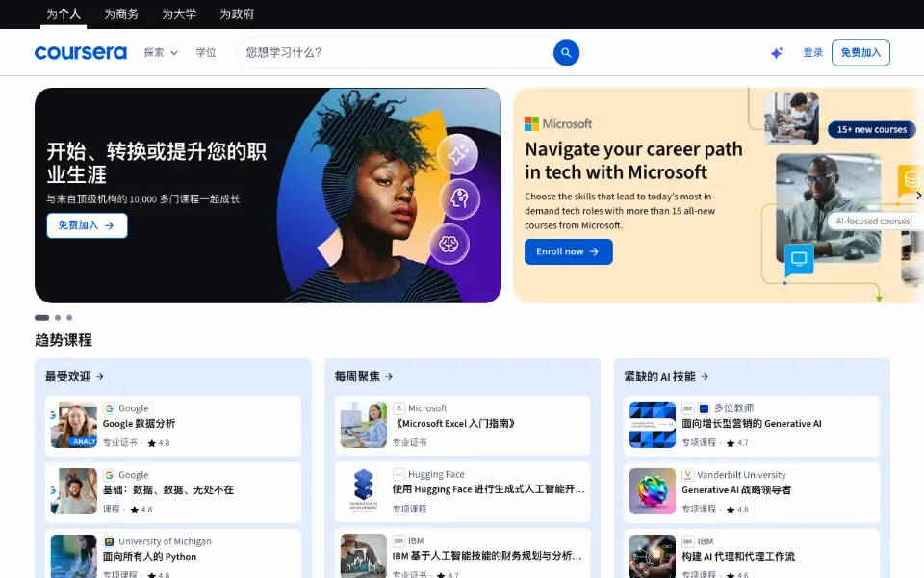
Task: Click the 趋势课程 heading
Action: (64, 340)
